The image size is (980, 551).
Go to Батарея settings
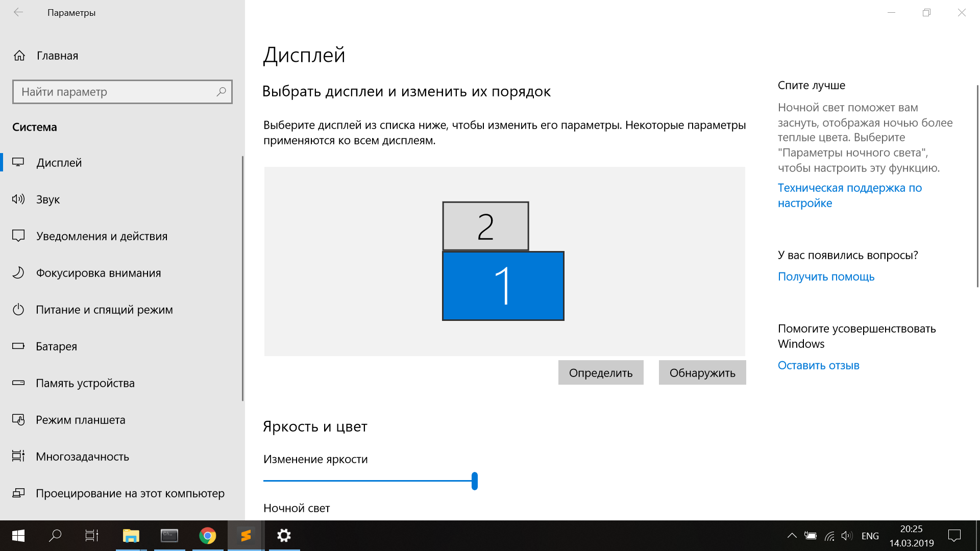coord(56,346)
